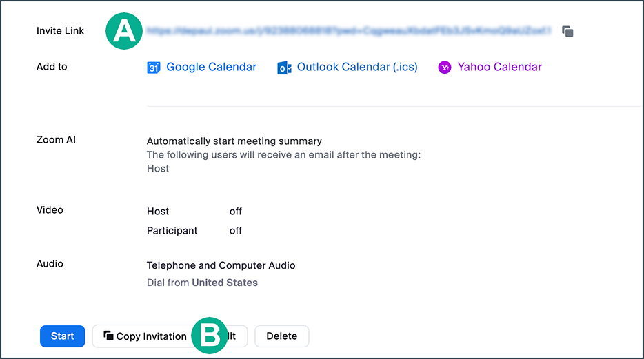Image resolution: width=644 pixels, height=359 pixels.
Task: Delete the meeting with the Delete button
Action: [282, 336]
